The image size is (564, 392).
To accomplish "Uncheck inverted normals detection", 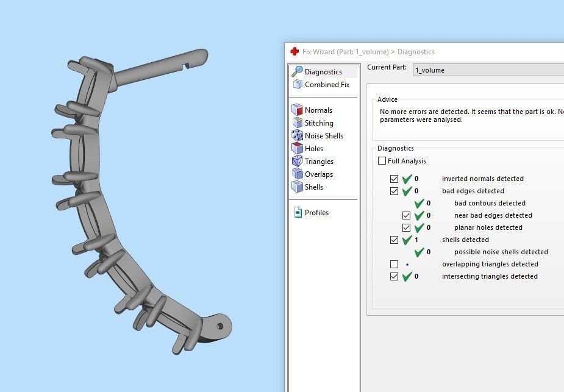I will point(394,179).
